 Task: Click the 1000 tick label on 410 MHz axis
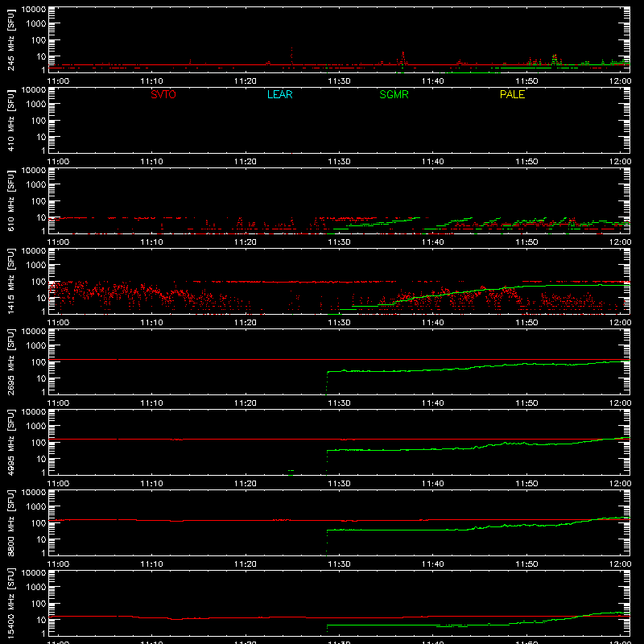pyautogui.click(x=36, y=105)
